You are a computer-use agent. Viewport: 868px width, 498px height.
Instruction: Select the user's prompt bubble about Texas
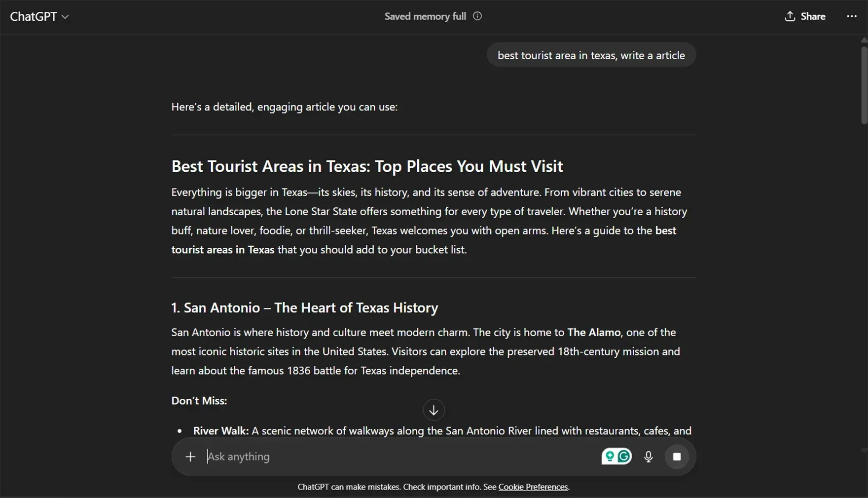click(x=591, y=55)
